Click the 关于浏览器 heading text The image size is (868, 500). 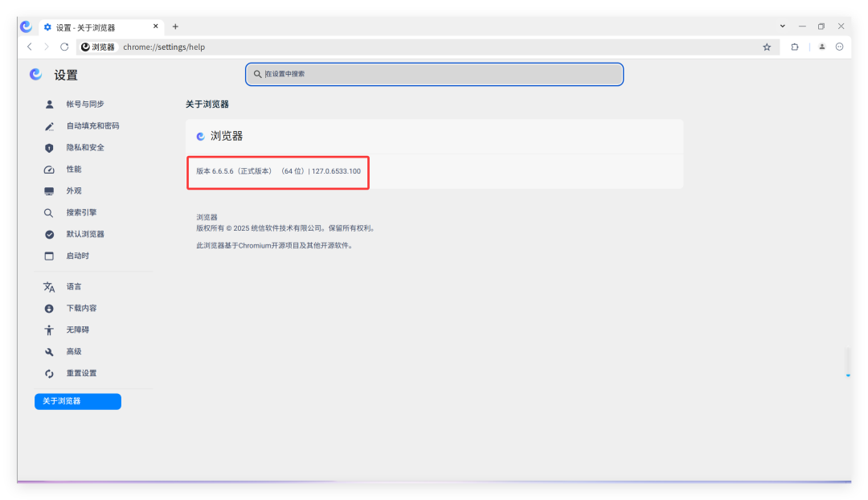(x=207, y=104)
